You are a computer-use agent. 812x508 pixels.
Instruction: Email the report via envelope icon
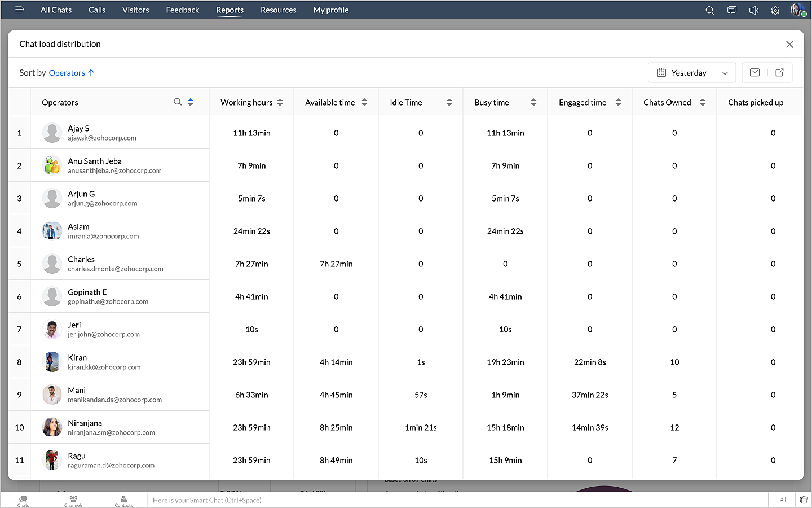[754, 72]
